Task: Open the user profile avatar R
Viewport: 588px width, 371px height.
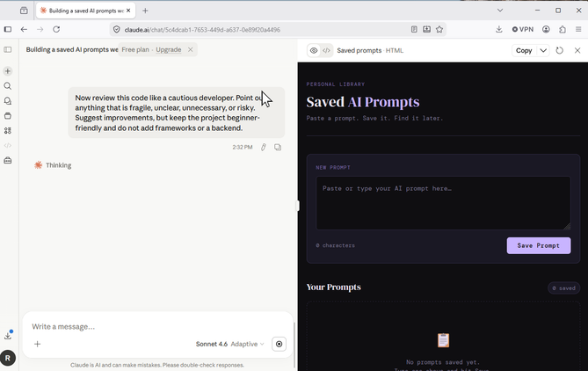Action: [x=8, y=358]
